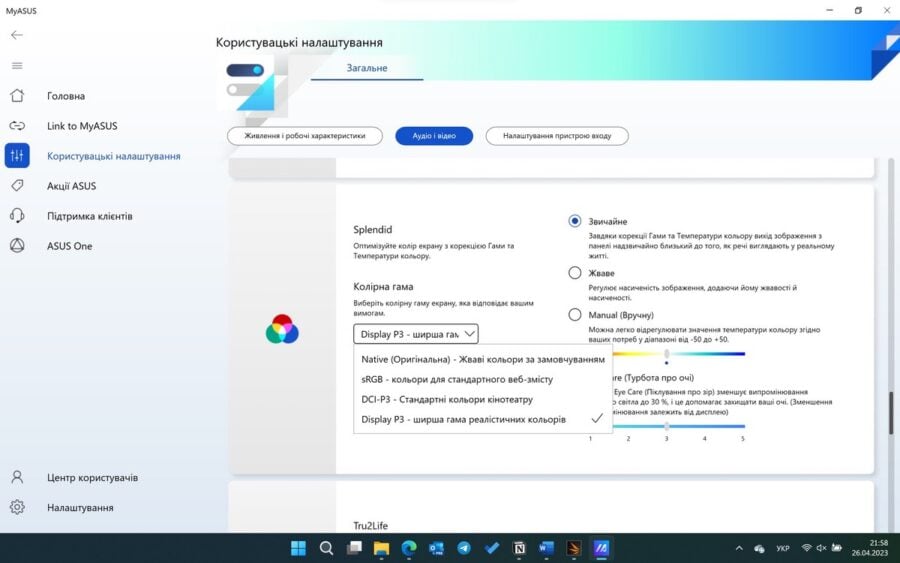Select Аудіо і відео category

[434, 136]
